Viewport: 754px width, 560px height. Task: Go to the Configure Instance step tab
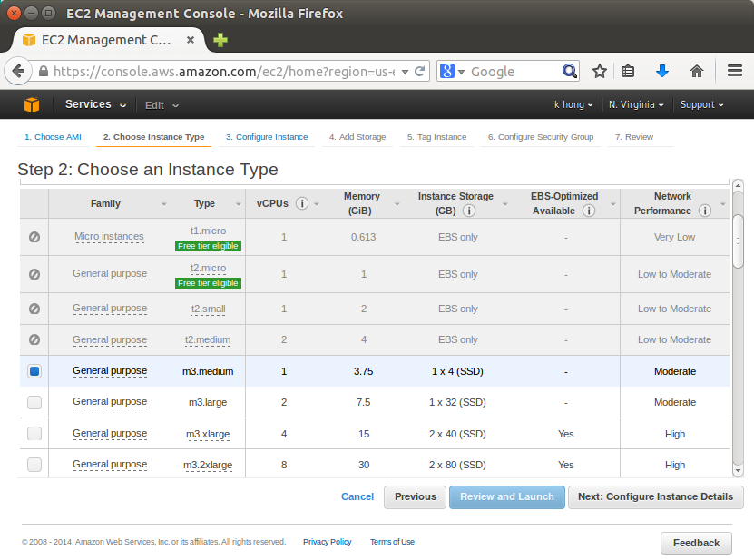(x=267, y=137)
